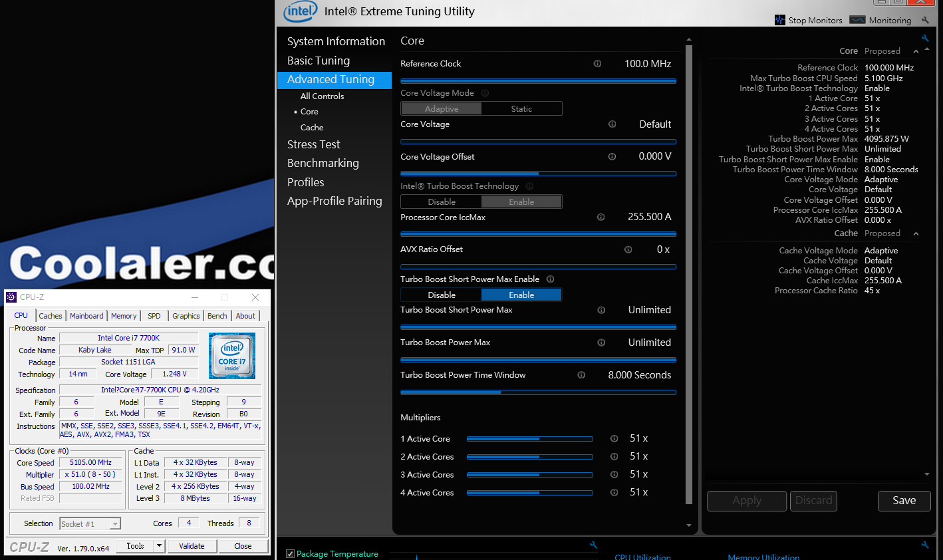Viewport: 943px width, 560px height.
Task: Click the CPU-Z title bar app icon
Action: pyautogui.click(x=11, y=297)
